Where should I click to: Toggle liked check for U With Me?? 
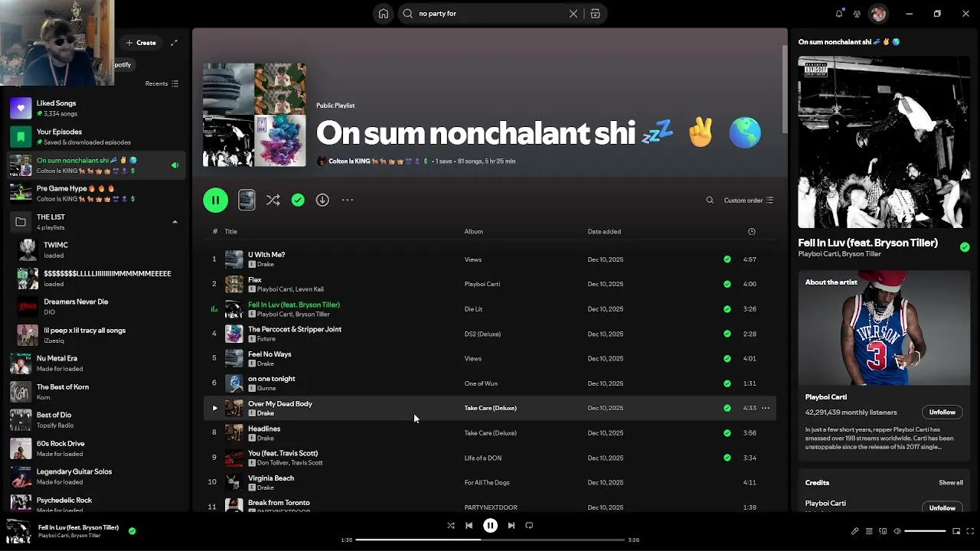pyautogui.click(x=727, y=259)
